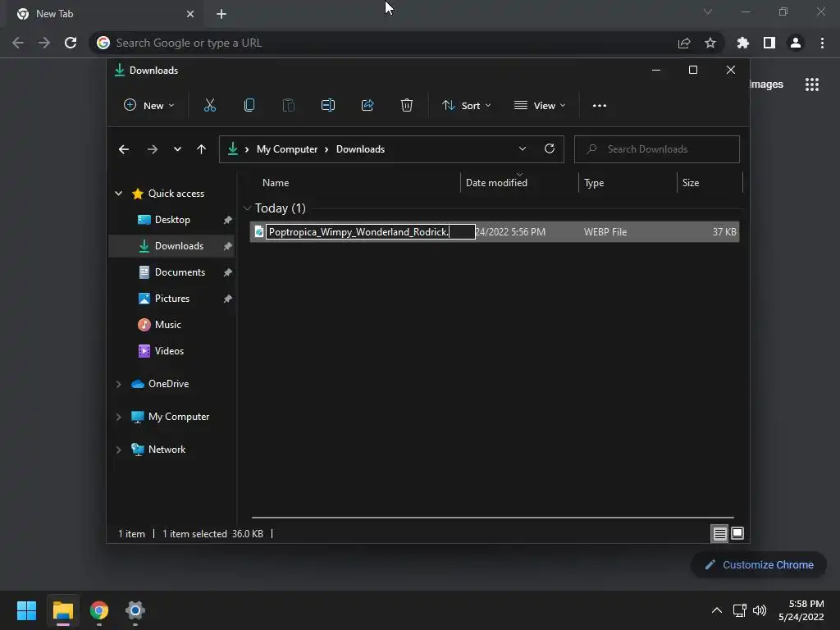Image resolution: width=840 pixels, height=630 pixels.
Task: Click the Search Downloads field
Action: pyautogui.click(x=657, y=149)
